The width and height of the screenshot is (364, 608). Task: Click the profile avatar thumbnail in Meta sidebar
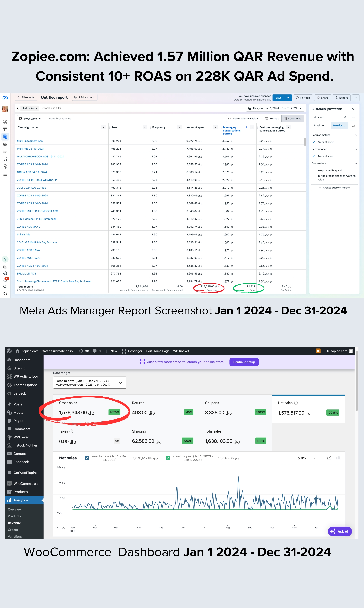pos(5,109)
